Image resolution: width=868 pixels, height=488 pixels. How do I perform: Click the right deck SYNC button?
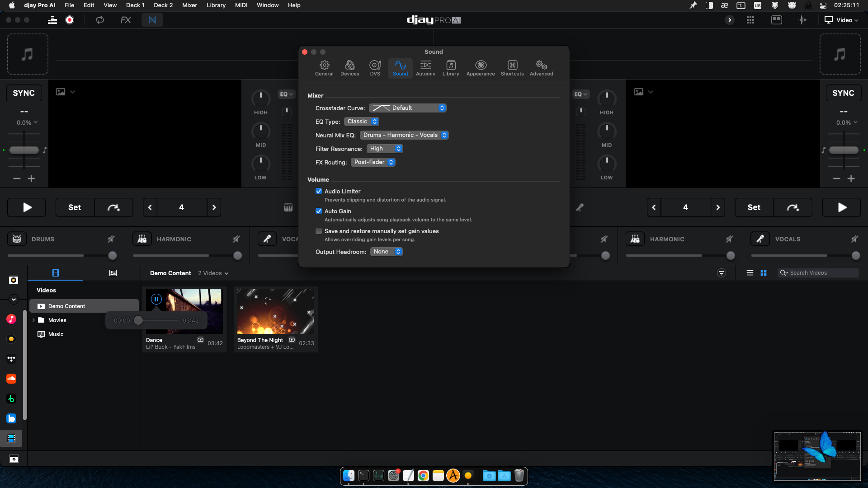tap(844, 93)
